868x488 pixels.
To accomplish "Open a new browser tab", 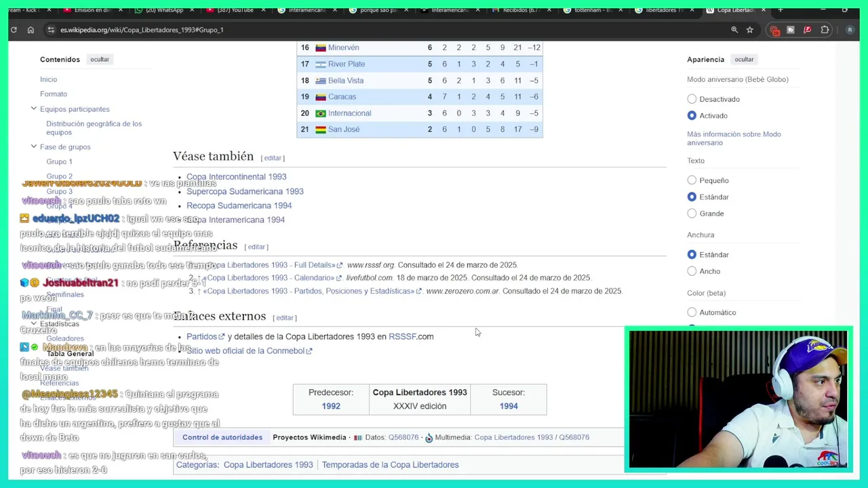I will [x=781, y=10].
